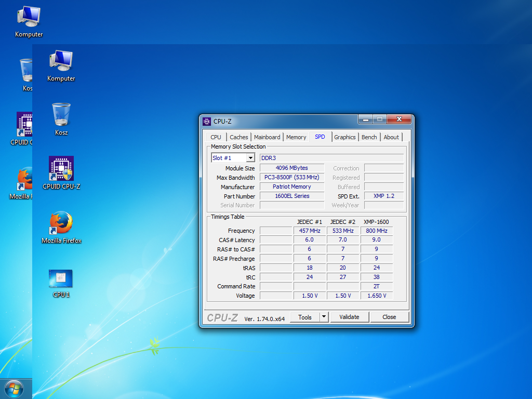
Task: Click the Close button at bottom of CPU-Z
Action: [389, 317]
